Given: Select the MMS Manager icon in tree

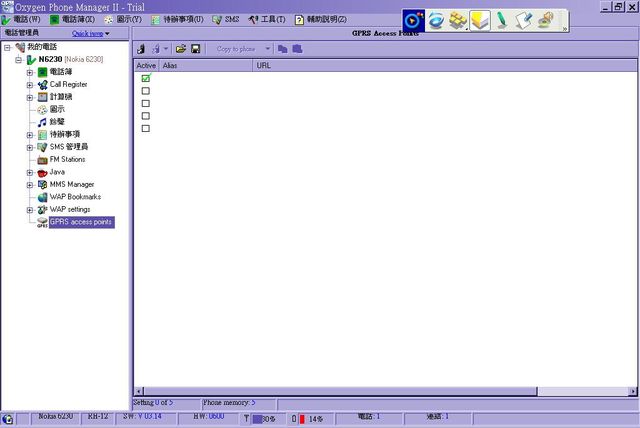Looking at the screenshot, I should tap(42, 185).
